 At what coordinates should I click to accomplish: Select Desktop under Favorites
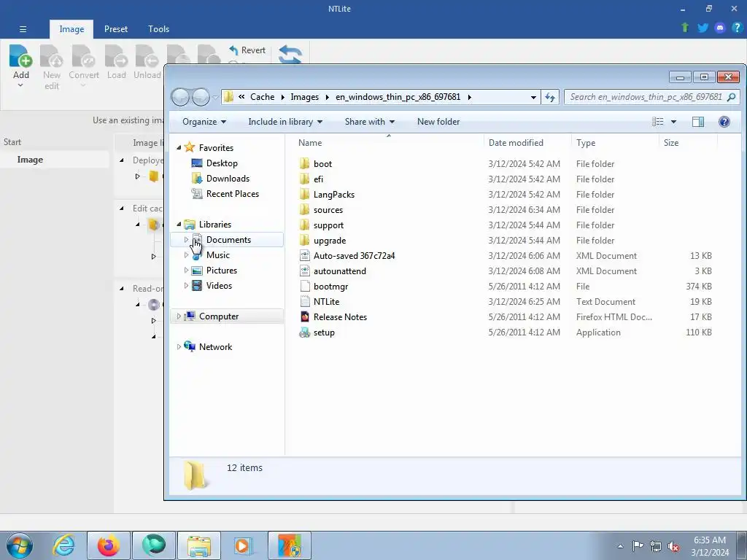point(222,163)
